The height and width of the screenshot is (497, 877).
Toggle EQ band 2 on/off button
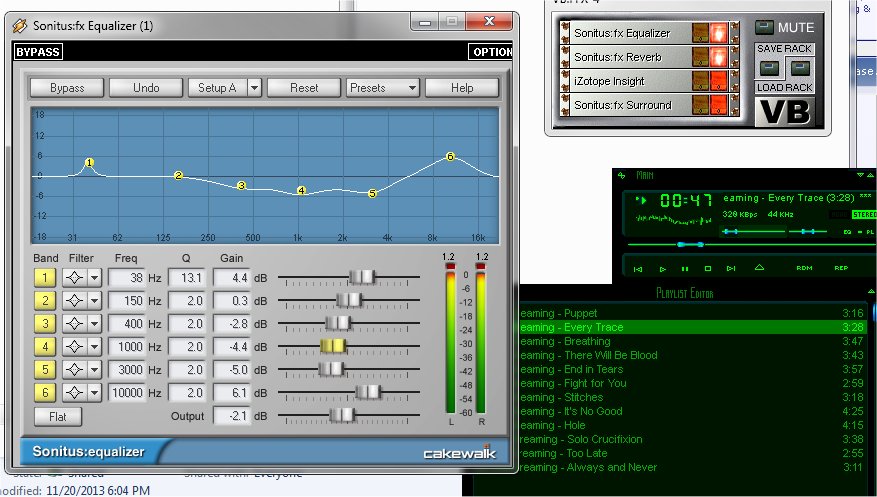tap(45, 301)
